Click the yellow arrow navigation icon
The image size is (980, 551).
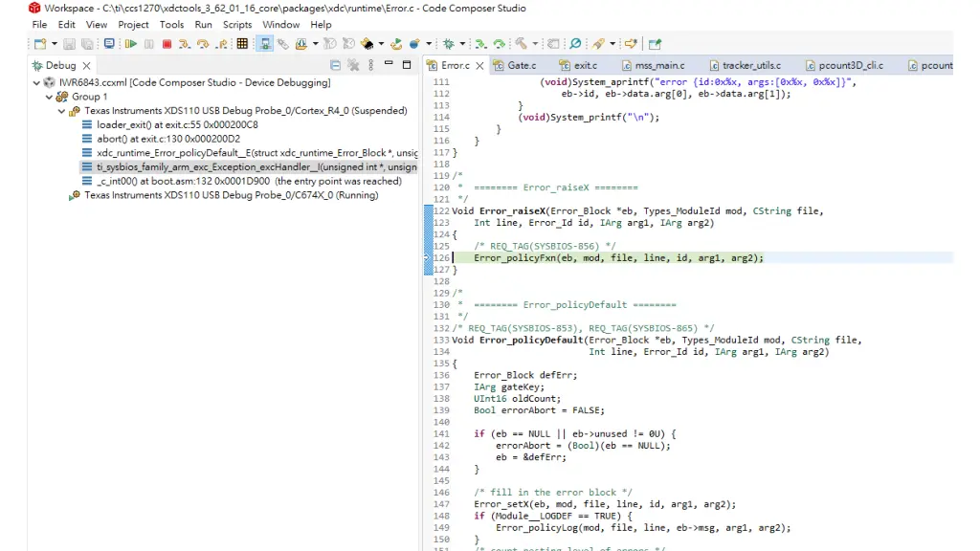coord(631,44)
